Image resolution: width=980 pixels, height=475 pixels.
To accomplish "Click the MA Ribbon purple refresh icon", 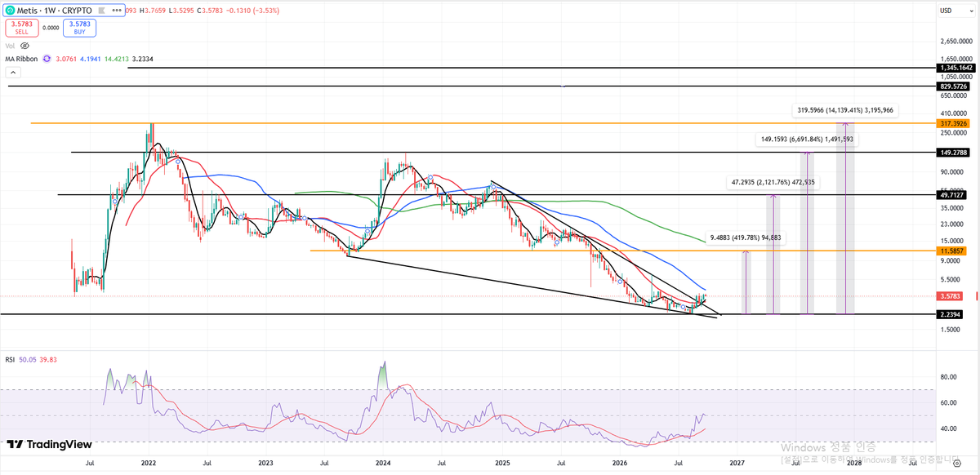I will click(x=47, y=59).
